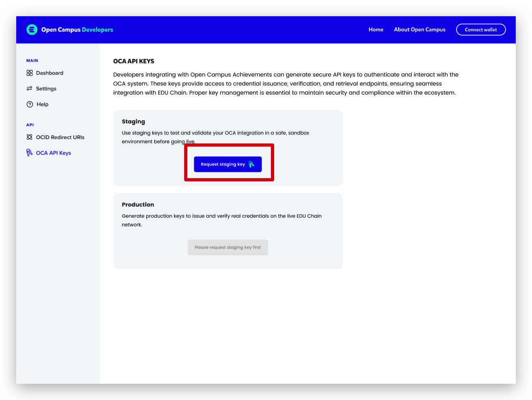The height and width of the screenshot is (400, 532).
Task: Click the 'Production' card heading
Action: 138,204
